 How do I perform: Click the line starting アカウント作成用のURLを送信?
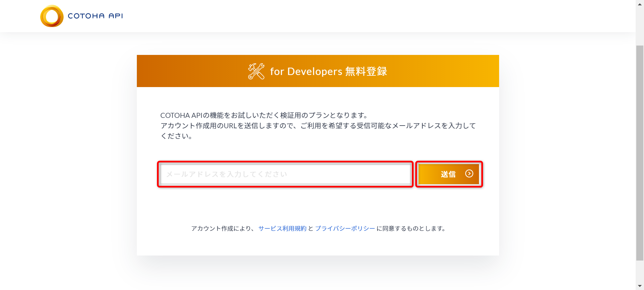[x=318, y=126]
